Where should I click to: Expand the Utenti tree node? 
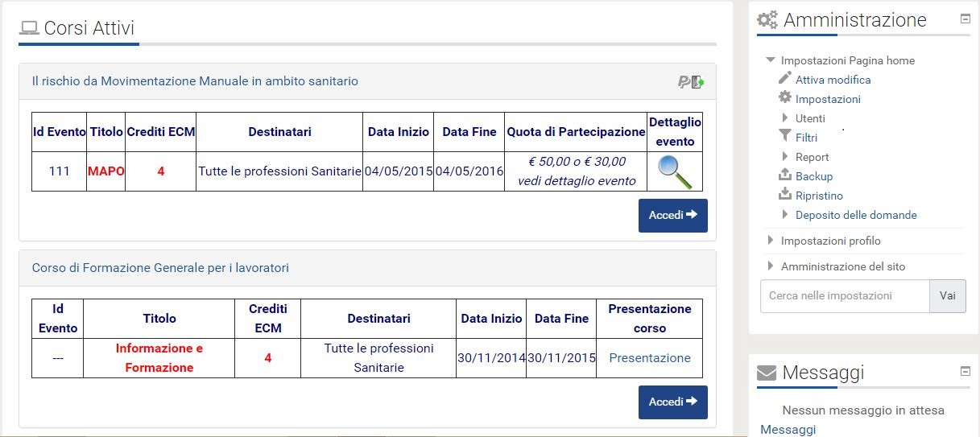click(785, 118)
